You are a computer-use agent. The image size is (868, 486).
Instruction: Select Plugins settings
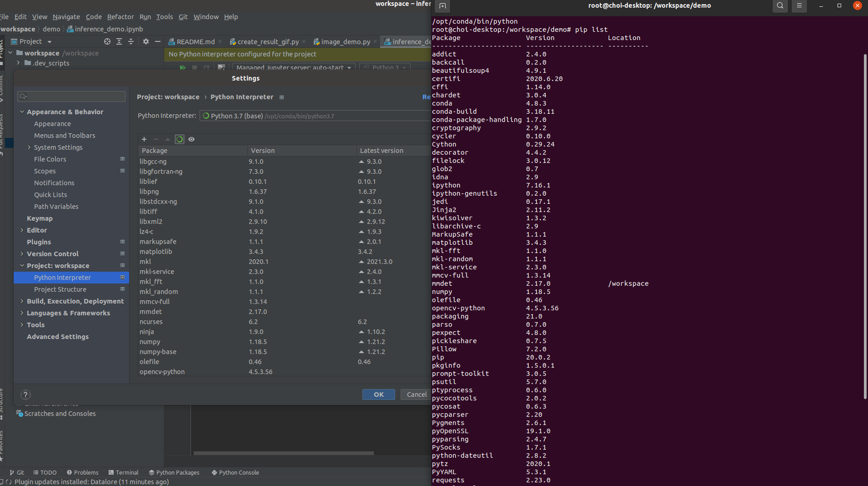[x=39, y=242]
